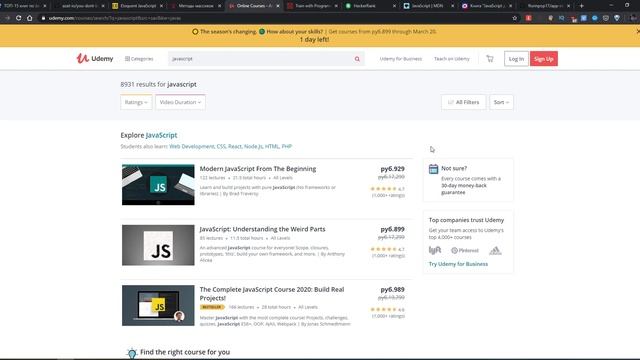Click the lightbulb icon near Find the right course

click(131, 353)
